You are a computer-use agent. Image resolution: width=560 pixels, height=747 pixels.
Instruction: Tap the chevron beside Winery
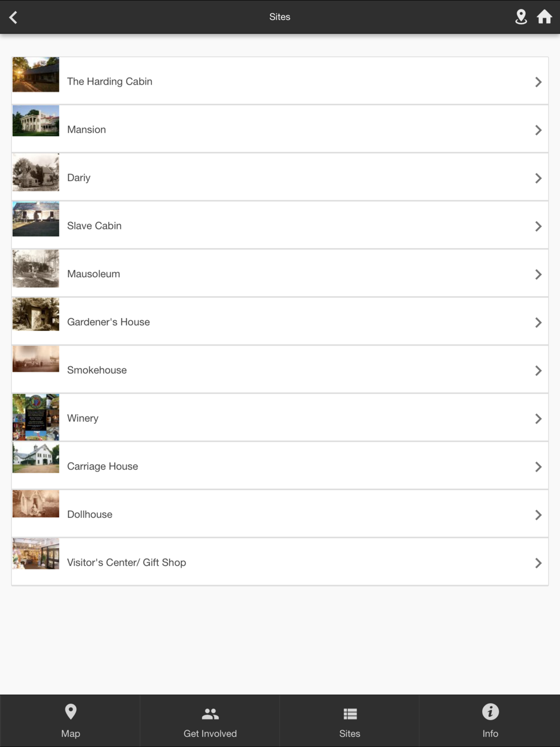point(538,419)
